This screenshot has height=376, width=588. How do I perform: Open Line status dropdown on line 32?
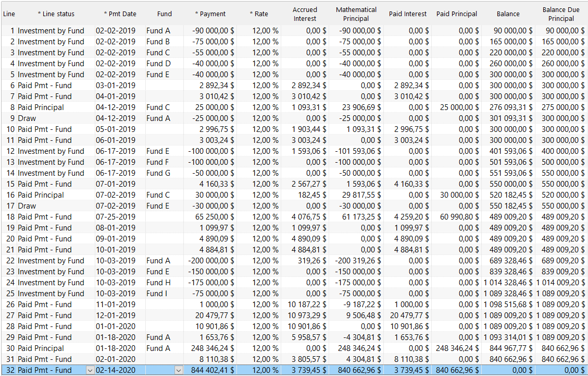(90, 370)
